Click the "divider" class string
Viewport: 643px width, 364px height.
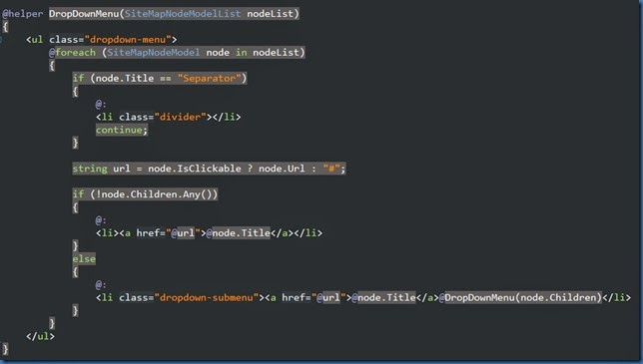click(180, 117)
